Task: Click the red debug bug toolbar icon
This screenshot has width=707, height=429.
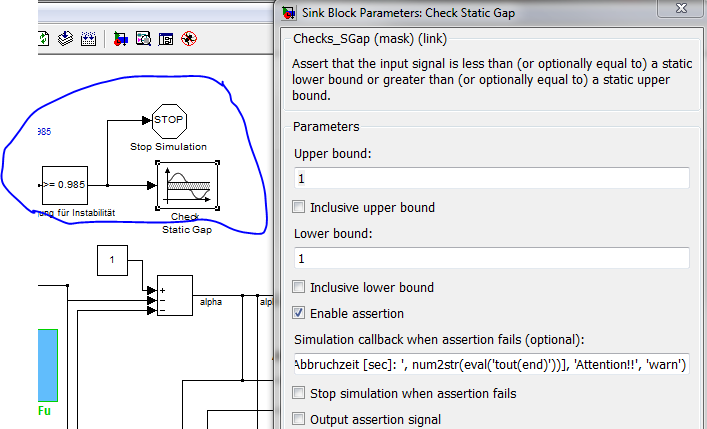Action: 189,40
